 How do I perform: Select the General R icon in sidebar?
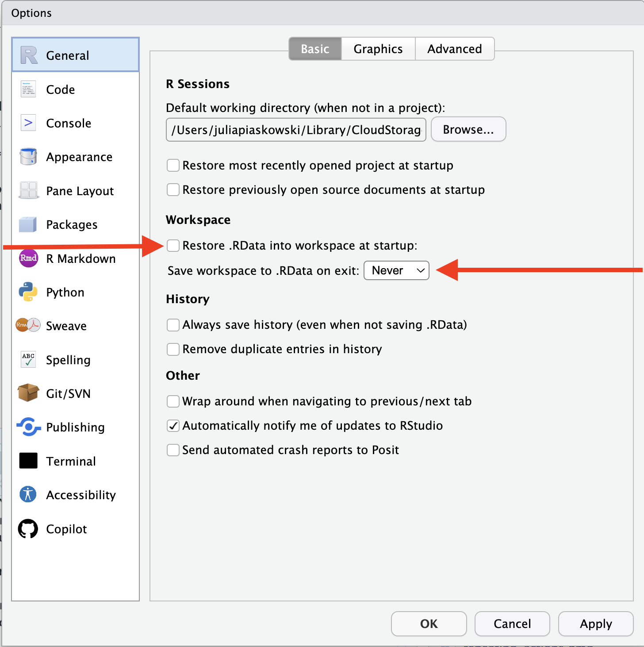tap(29, 55)
